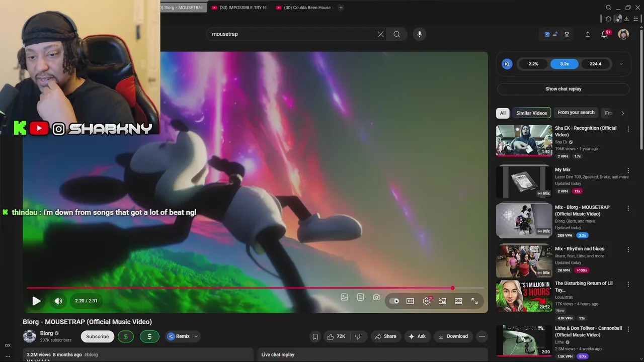Image resolution: width=644 pixels, height=362 pixels.
Task: Open the player settings gear
Action: tap(427, 301)
